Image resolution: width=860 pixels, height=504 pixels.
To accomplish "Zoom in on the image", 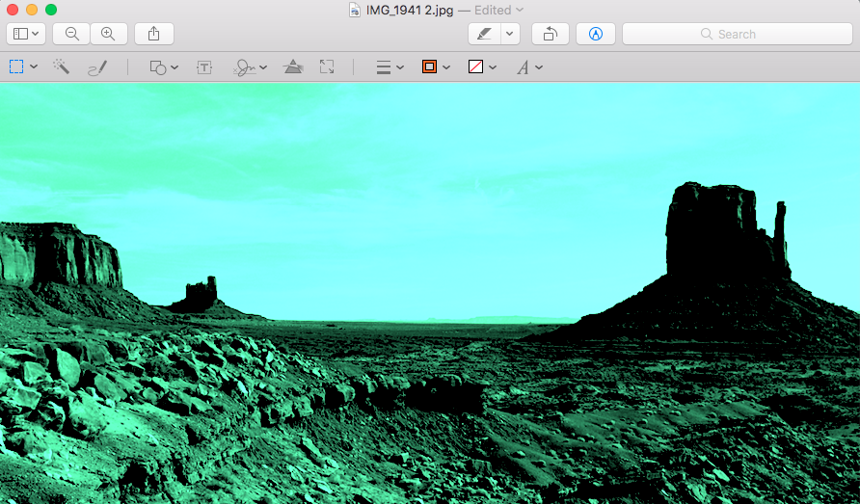I will pyautogui.click(x=109, y=34).
